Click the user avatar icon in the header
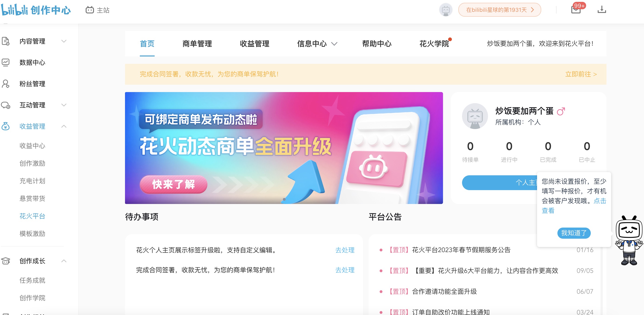The width and height of the screenshot is (644, 315). [446, 10]
